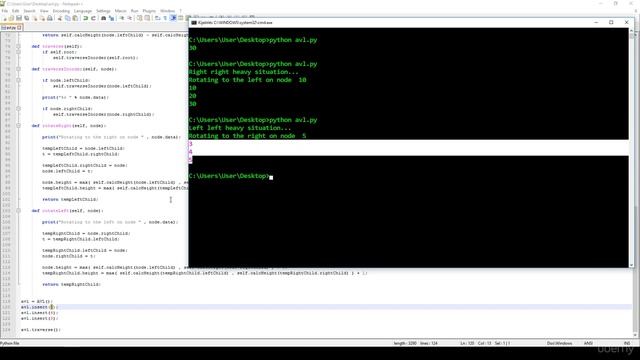Open the Search menu

[x=29, y=11]
